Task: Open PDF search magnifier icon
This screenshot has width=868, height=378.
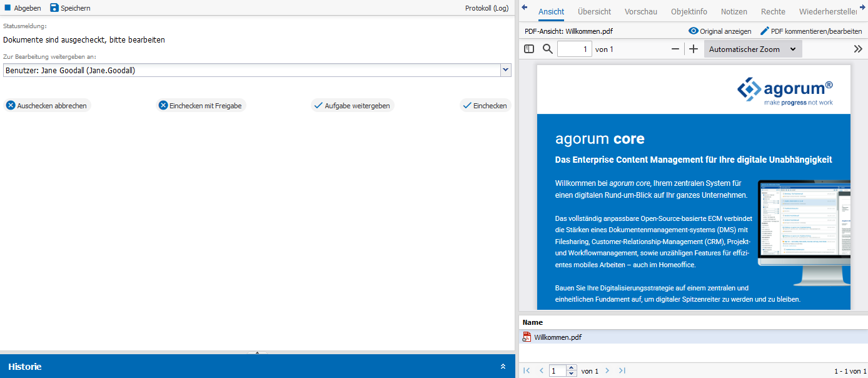Action: coord(548,49)
